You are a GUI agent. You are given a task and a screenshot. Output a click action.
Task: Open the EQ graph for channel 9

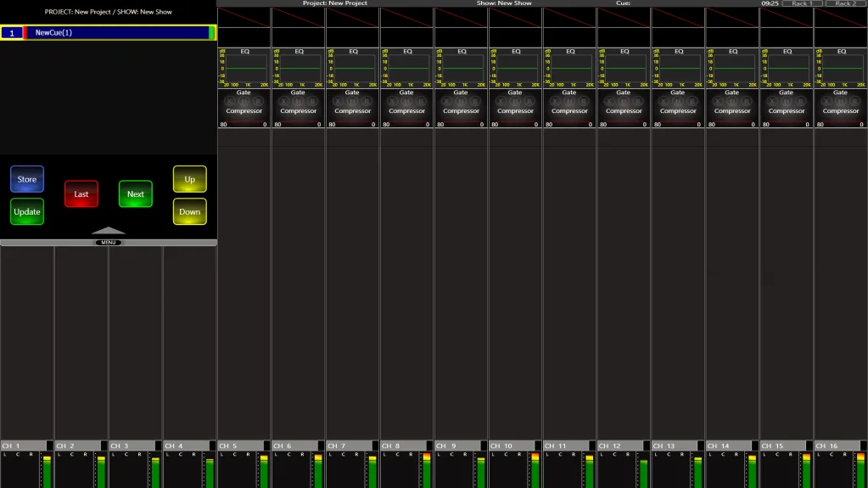(x=461, y=68)
